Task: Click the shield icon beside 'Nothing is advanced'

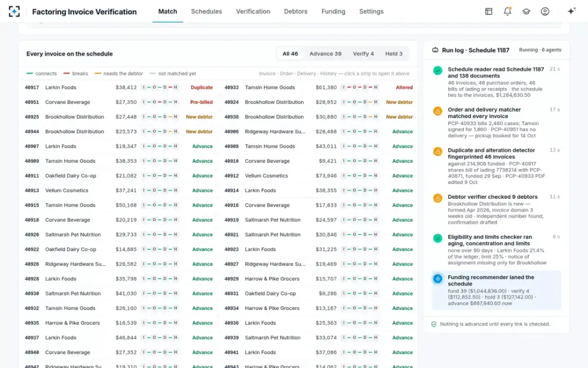Action: (434, 324)
